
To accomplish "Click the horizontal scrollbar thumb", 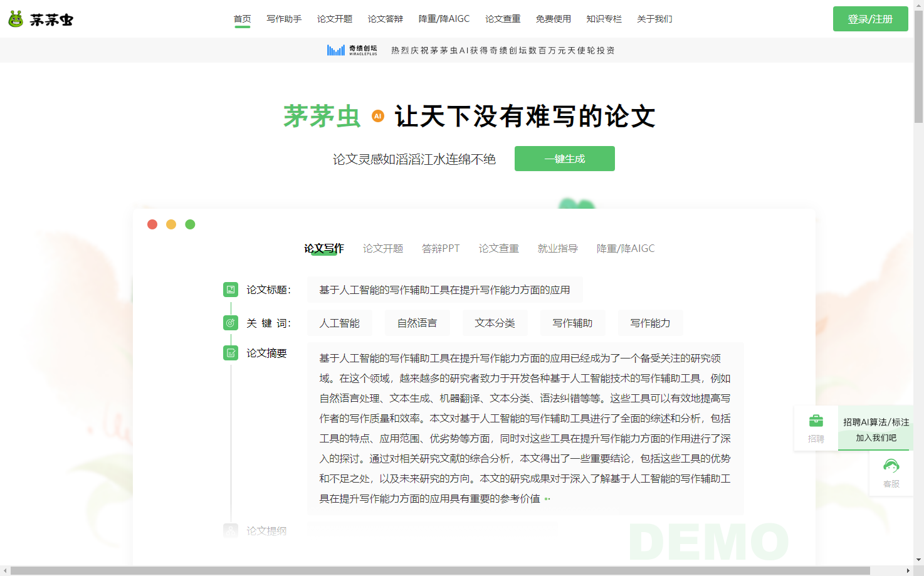I will (440, 570).
